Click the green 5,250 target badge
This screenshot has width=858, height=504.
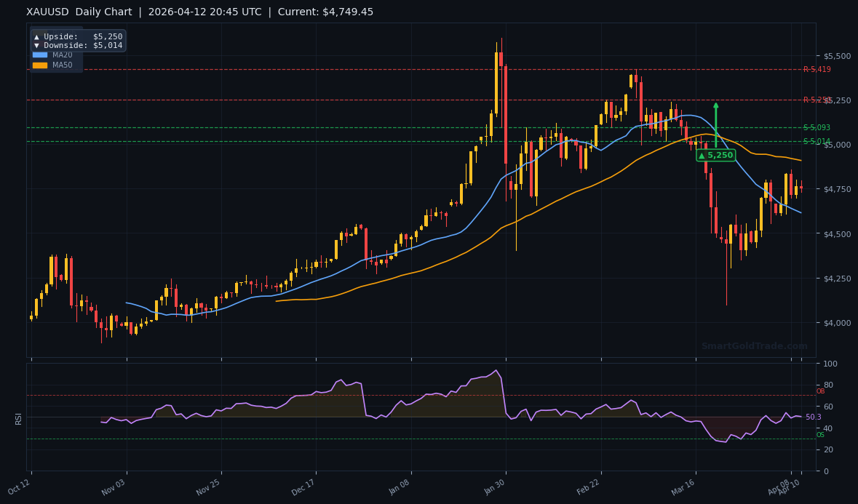click(715, 155)
